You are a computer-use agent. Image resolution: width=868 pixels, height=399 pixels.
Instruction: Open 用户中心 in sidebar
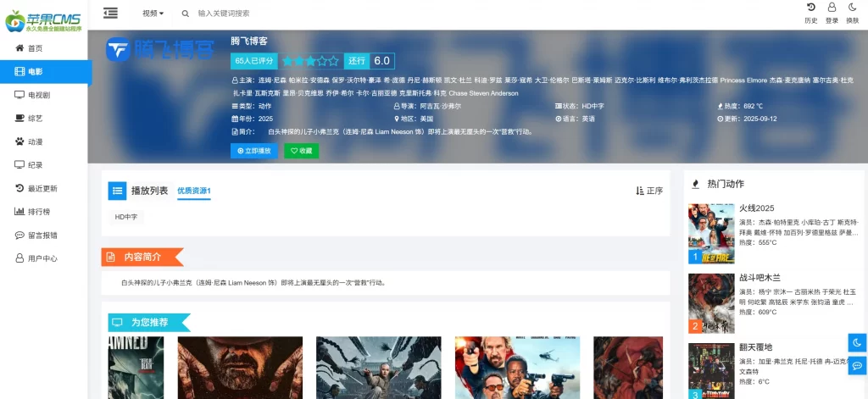[x=42, y=258]
